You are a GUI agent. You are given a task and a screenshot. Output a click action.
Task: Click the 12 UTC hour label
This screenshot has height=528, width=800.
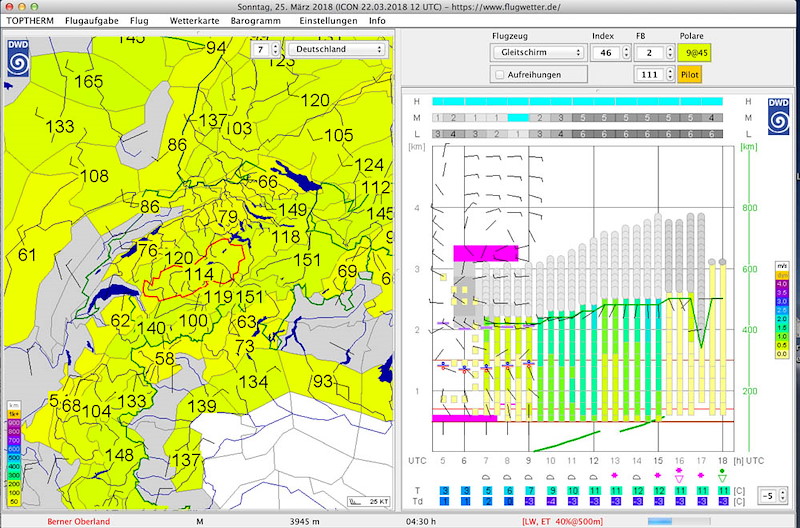click(593, 461)
